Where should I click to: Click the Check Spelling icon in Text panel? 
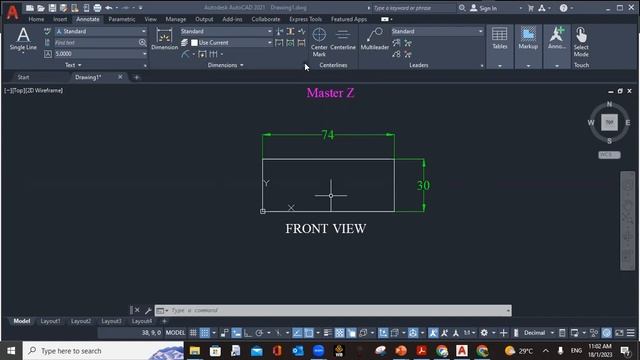[47, 31]
